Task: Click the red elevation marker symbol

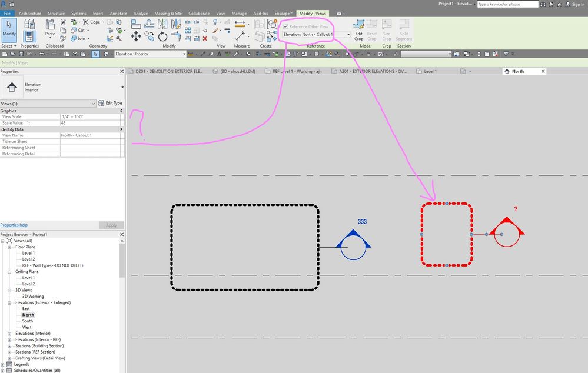Action: 507,232
